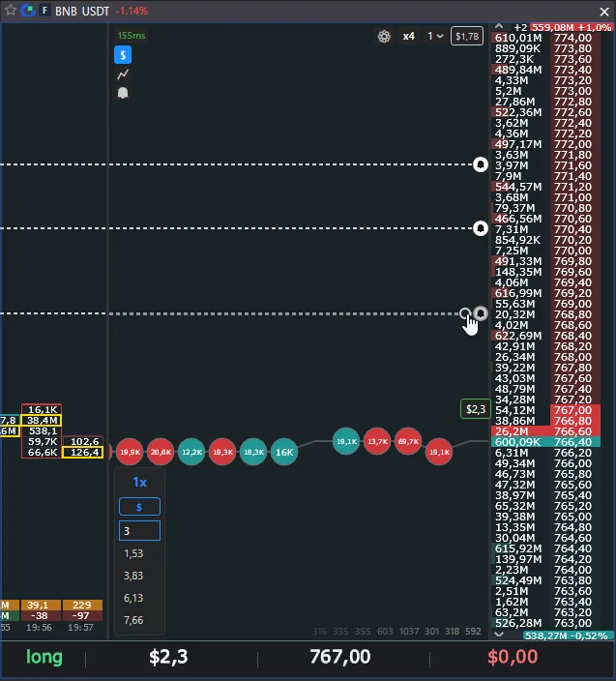This screenshot has width=616, height=681.
Task: Click the 155ms latency indicator
Action: [132, 36]
